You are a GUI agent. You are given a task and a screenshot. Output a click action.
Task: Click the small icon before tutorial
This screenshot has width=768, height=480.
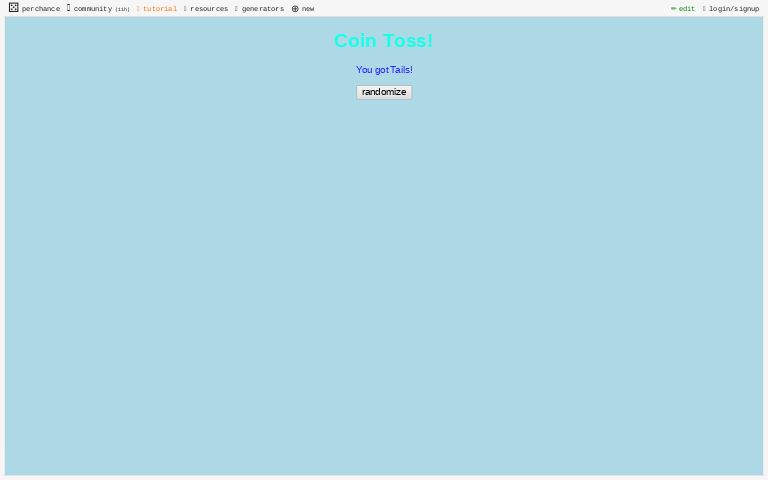click(x=138, y=8)
